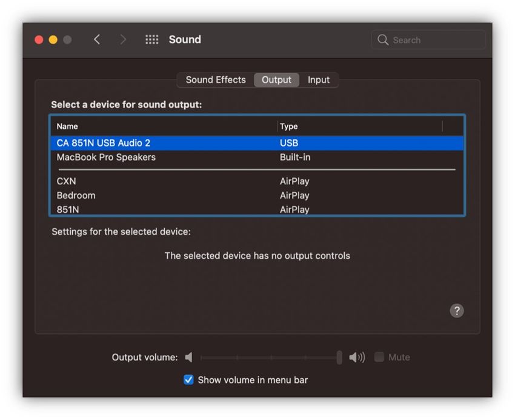The image size is (515, 420).
Task: Switch to the Sound Effects tab
Action: [x=215, y=80]
